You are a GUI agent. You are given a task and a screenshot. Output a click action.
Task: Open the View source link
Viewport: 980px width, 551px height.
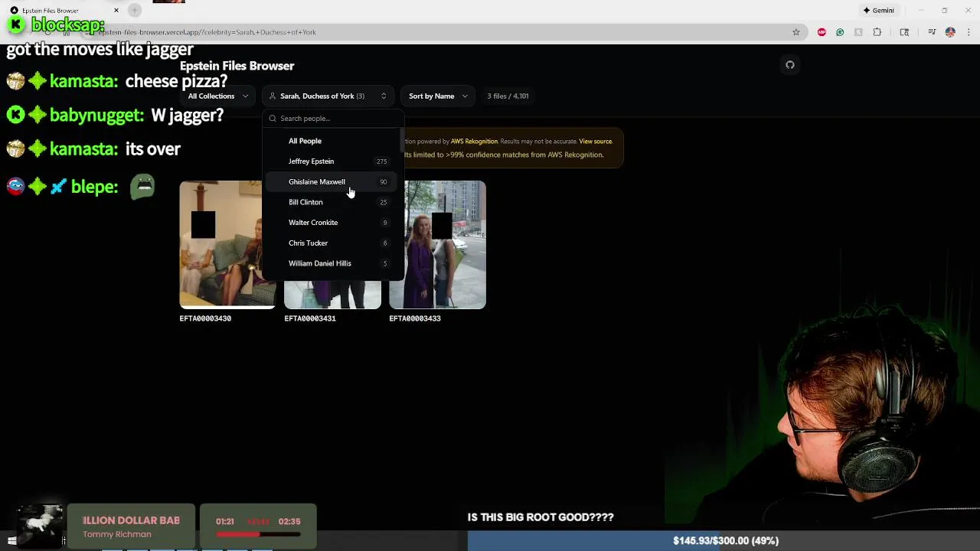point(596,142)
